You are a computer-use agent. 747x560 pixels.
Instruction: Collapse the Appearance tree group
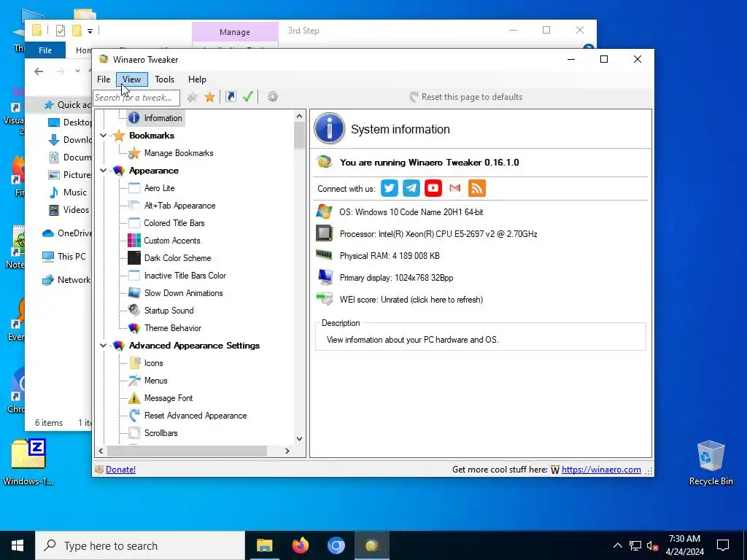click(103, 171)
